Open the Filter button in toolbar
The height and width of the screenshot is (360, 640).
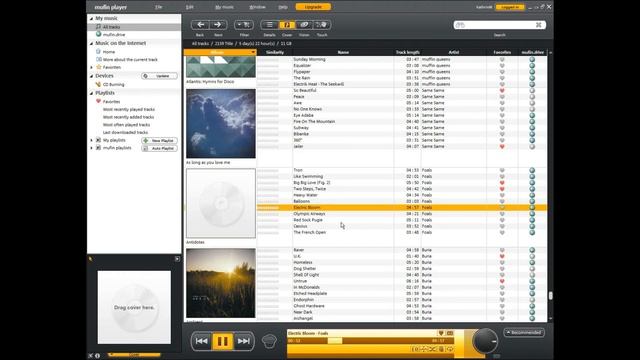244,25
